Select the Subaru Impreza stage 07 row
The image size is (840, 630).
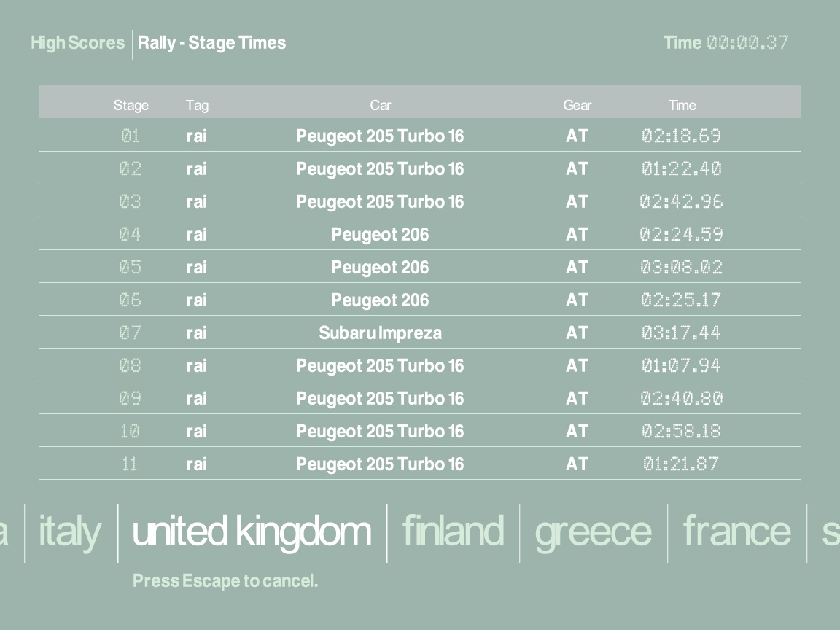tap(380, 332)
